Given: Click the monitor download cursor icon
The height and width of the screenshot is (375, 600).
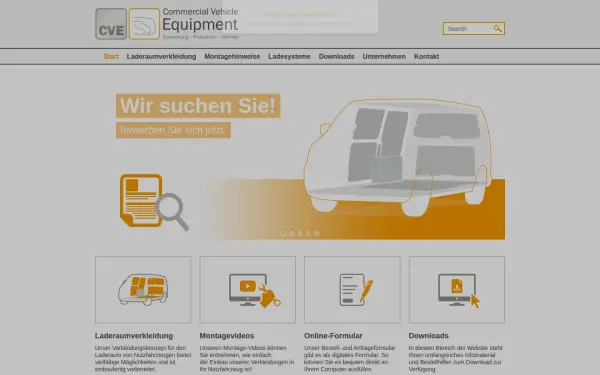Looking at the screenshot, I should (459, 290).
